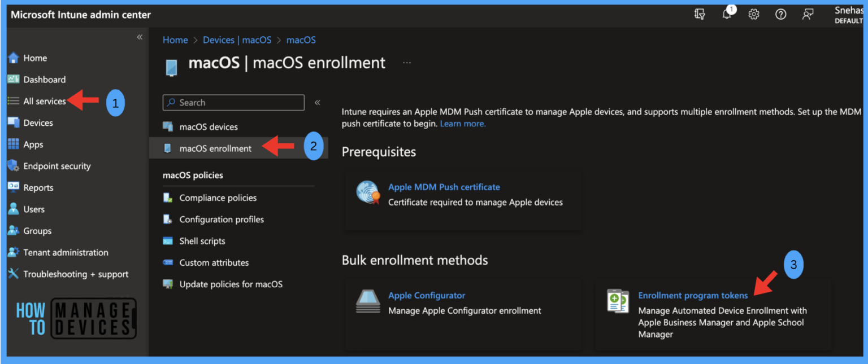Launch the Cloud Shell icon next to notifications
Viewport: 868px width, 364px height.
pyautogui.click(x=700, y=14)
